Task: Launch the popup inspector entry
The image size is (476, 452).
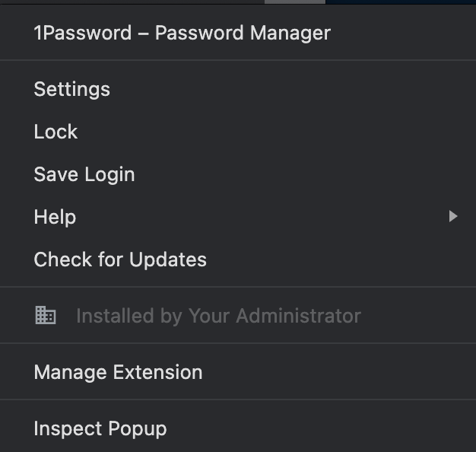Action: pyautogui.click(x=238, y=428)
